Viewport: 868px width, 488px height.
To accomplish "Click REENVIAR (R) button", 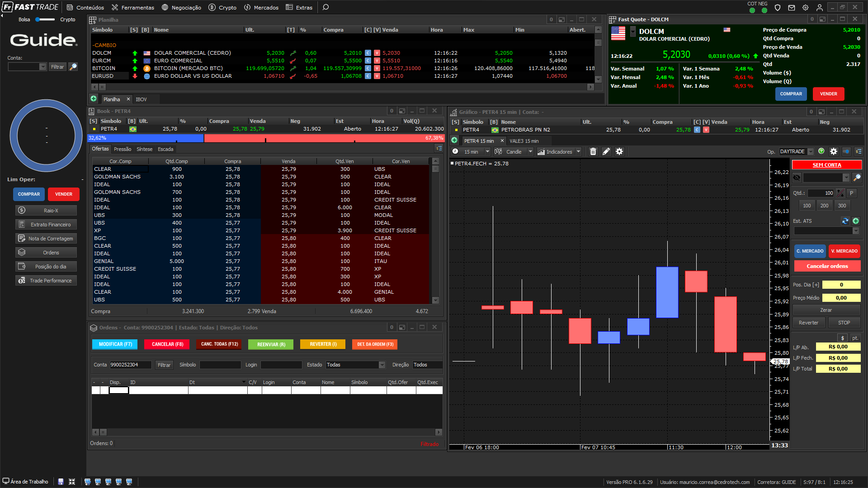I will [x=271, y=344].
